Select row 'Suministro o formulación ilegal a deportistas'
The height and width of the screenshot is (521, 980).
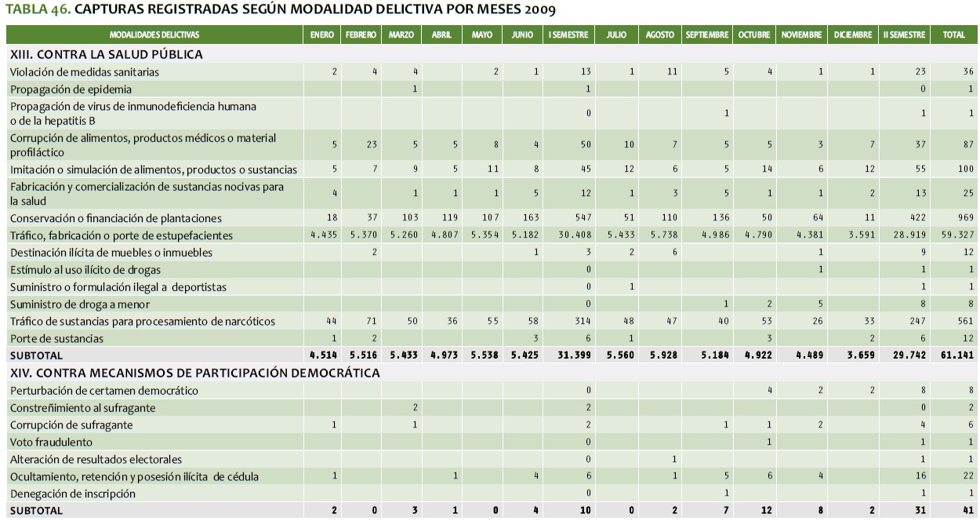[x=492, y=286]
